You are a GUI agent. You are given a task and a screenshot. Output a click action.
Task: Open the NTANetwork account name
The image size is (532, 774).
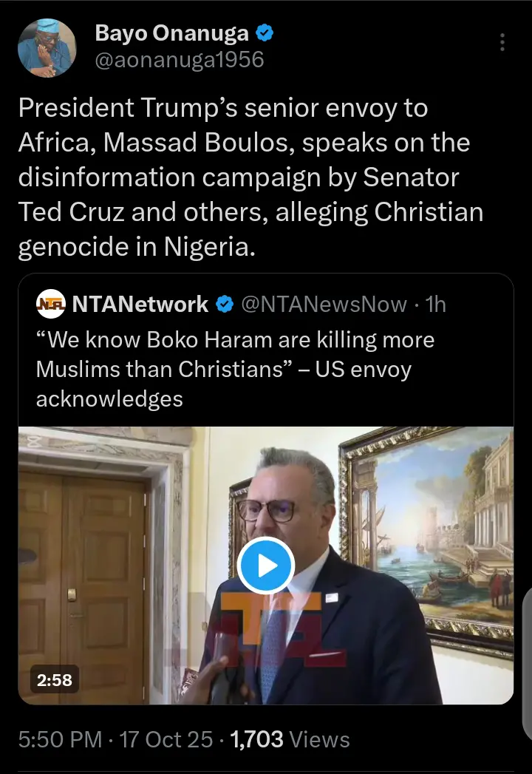point(140,303)
